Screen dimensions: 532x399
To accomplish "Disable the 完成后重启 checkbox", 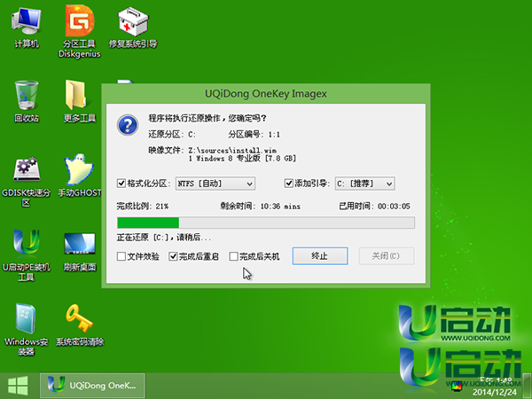I will (x=173, y=256).
